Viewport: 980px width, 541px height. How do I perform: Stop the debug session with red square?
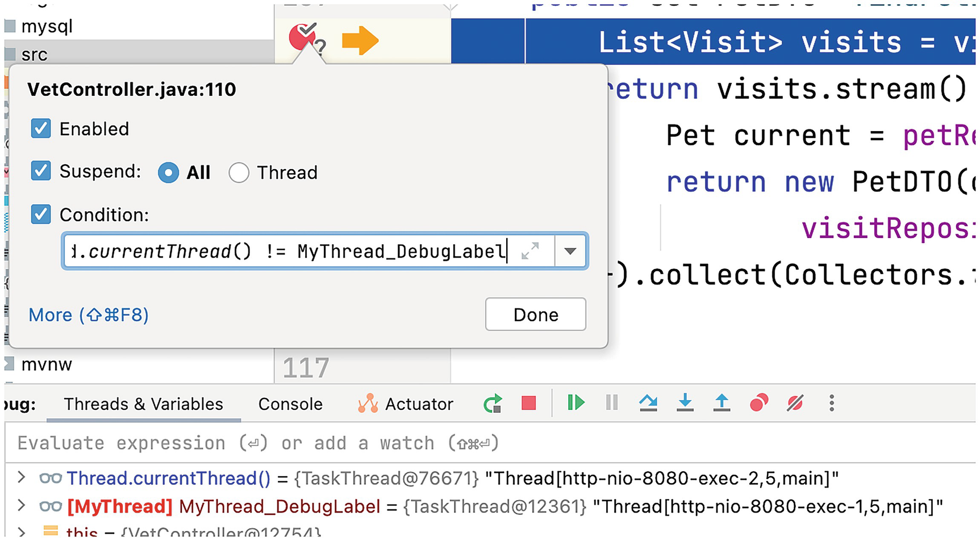point(528,404)
